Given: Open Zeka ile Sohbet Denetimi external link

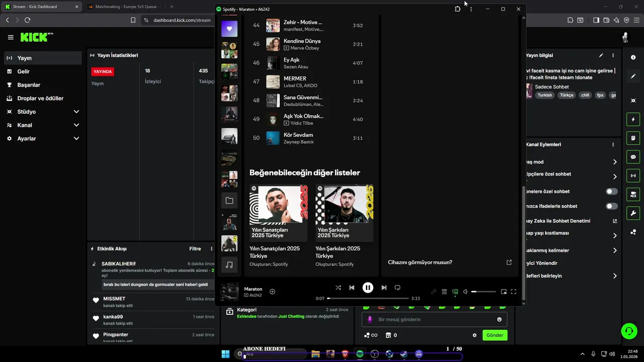Looking at the screenshot, I should click(x=615, y=221).
